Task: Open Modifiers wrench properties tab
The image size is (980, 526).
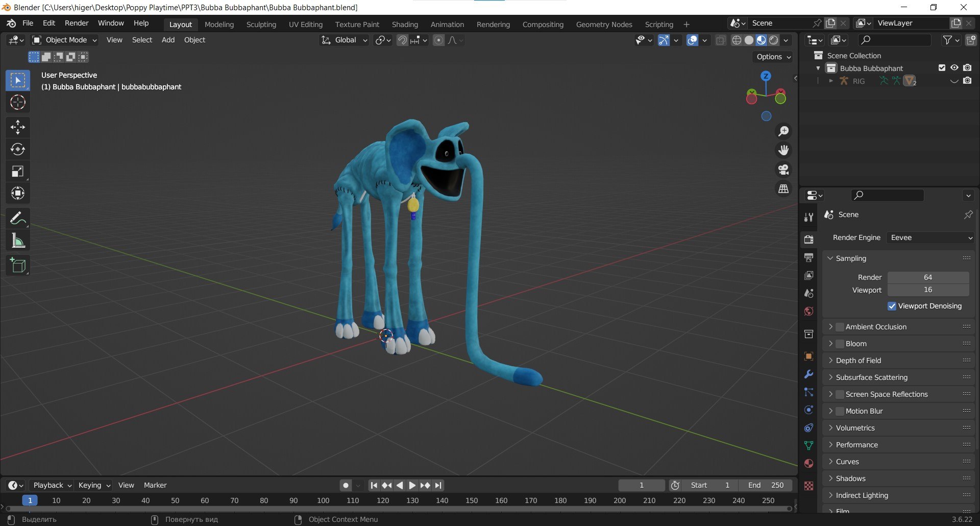Action: (808, 374)
